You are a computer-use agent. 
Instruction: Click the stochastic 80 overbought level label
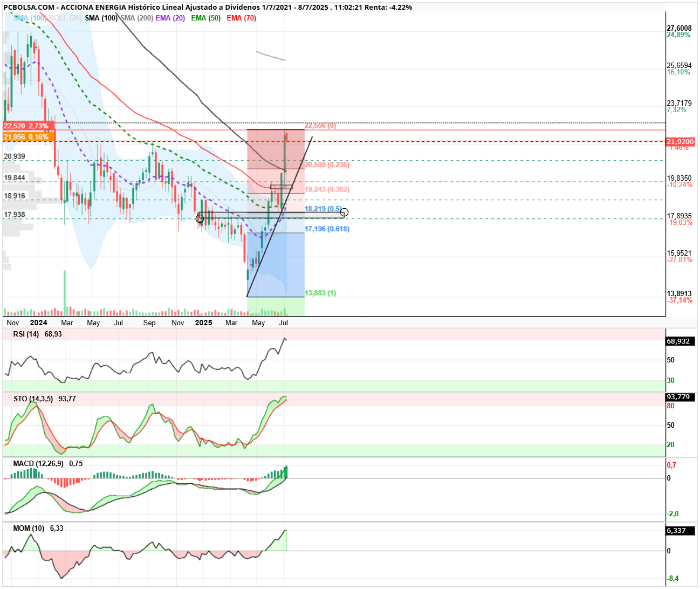(x=670, y=406)
